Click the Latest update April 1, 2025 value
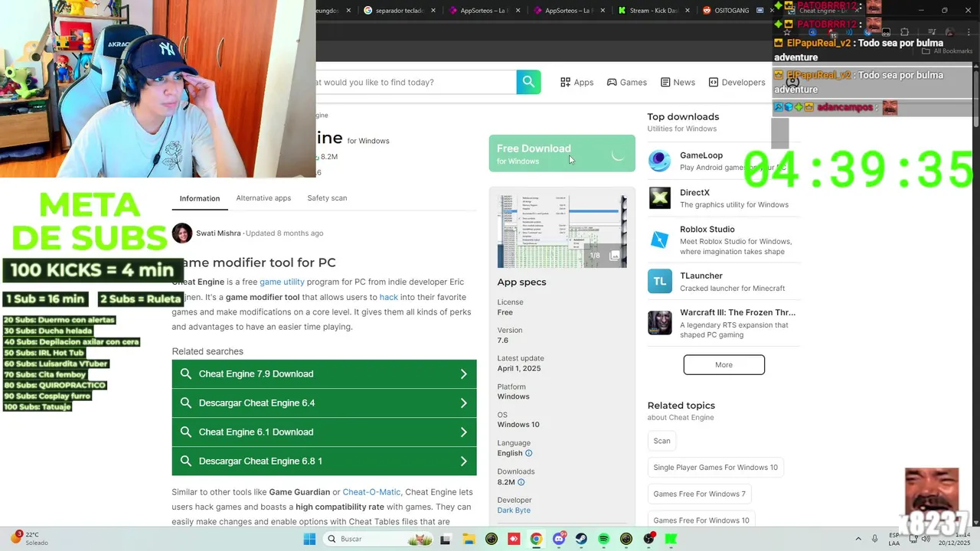The height and width of the screenshot is (551, 980). [x=519, y=369]
